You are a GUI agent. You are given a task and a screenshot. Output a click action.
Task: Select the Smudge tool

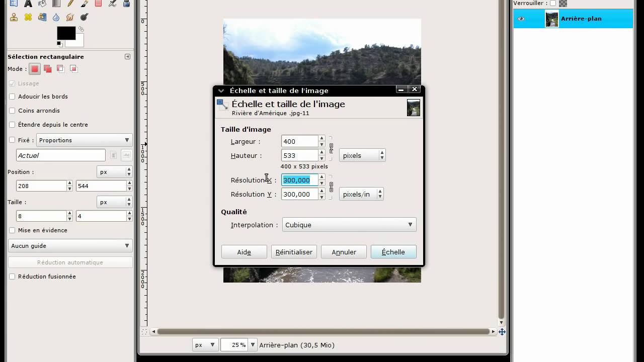[x=70, y=17]
